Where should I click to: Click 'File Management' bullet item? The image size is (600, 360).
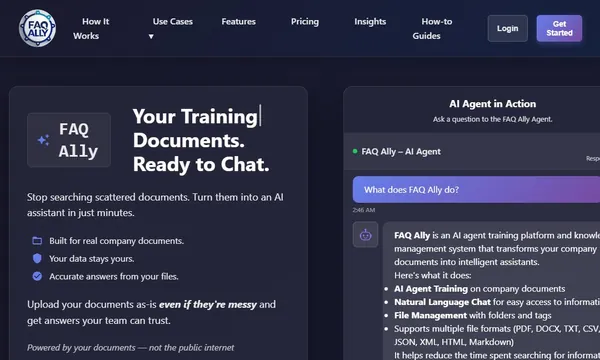[473, 315]
